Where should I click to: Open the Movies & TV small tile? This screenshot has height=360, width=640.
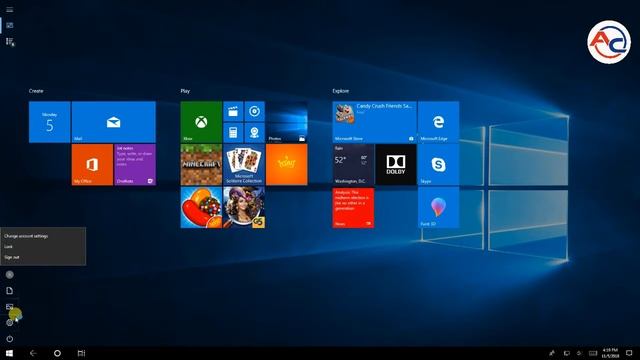pyautogui.click(x=233, y=111)
